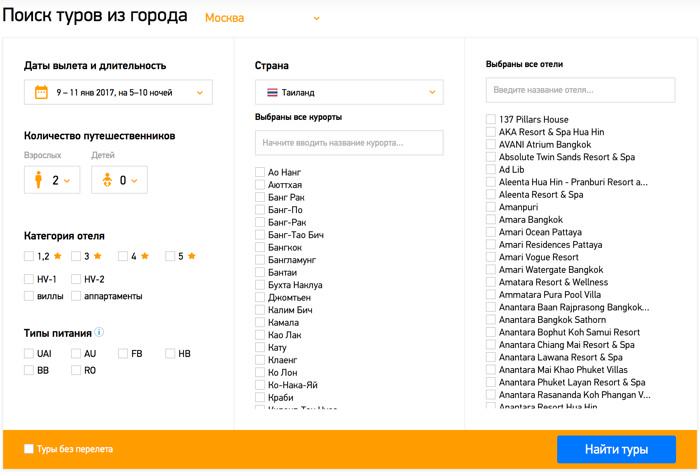Select the Ао Нанг resort

coord(260,172)
